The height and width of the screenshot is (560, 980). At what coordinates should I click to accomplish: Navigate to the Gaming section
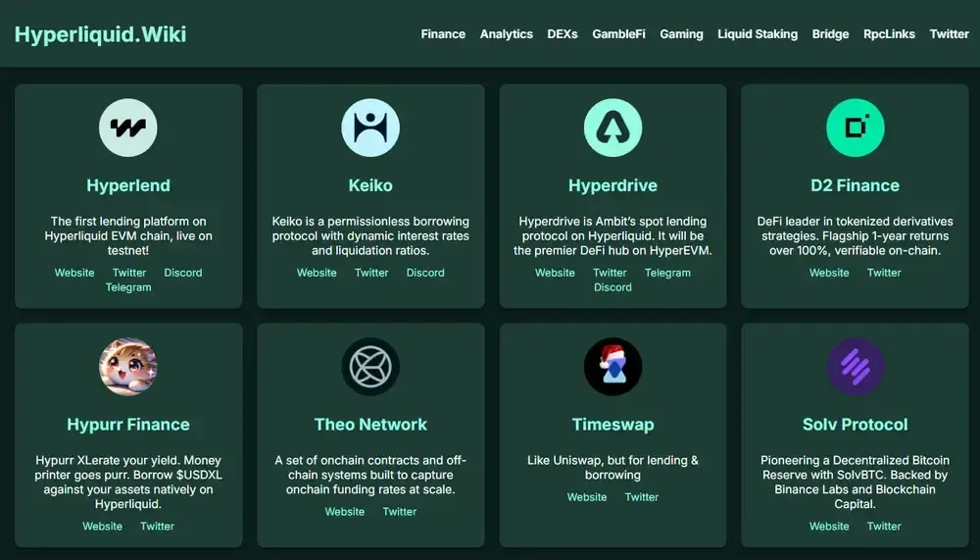tap(681, 34)
